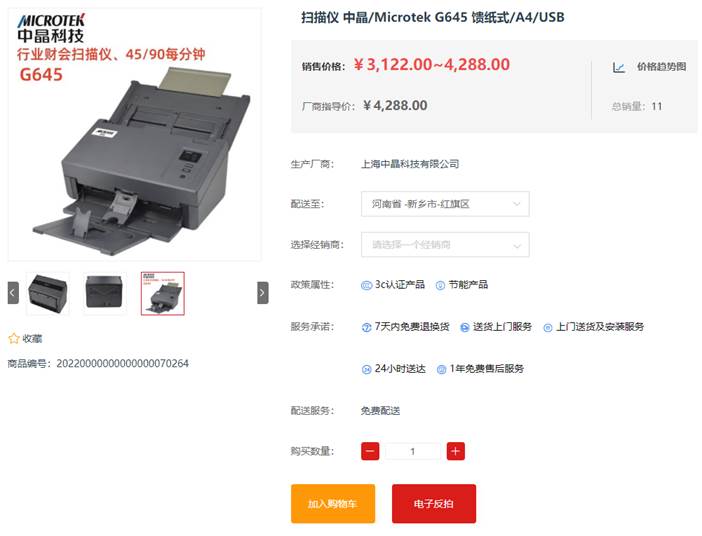702x536 pixels.
Task: Add product via 加入购物车 button
Action: click(x=333, y=503)
